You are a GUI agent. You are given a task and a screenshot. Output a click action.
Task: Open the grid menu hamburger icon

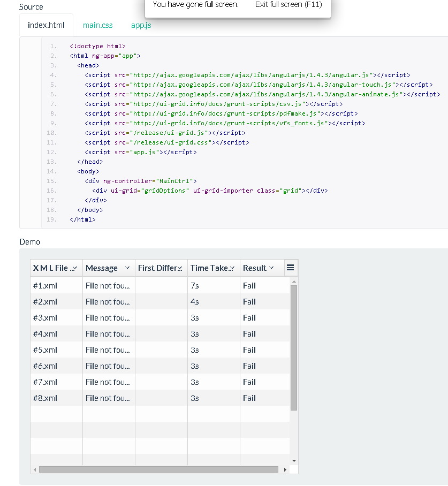(x=291, y=268)
